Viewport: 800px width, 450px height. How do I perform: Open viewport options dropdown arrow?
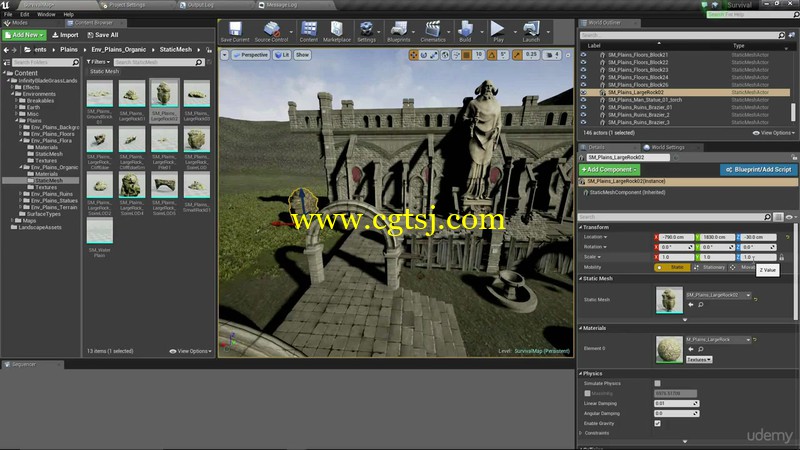pyautogui.click(x=224, y=55)
